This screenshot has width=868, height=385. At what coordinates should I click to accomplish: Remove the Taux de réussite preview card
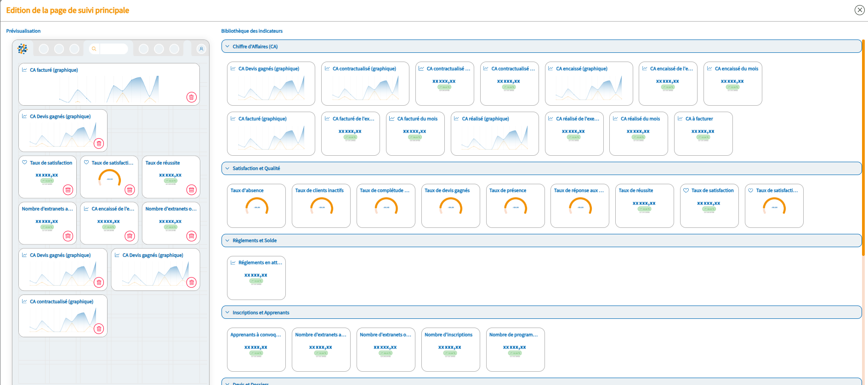[x=191, y=190]
